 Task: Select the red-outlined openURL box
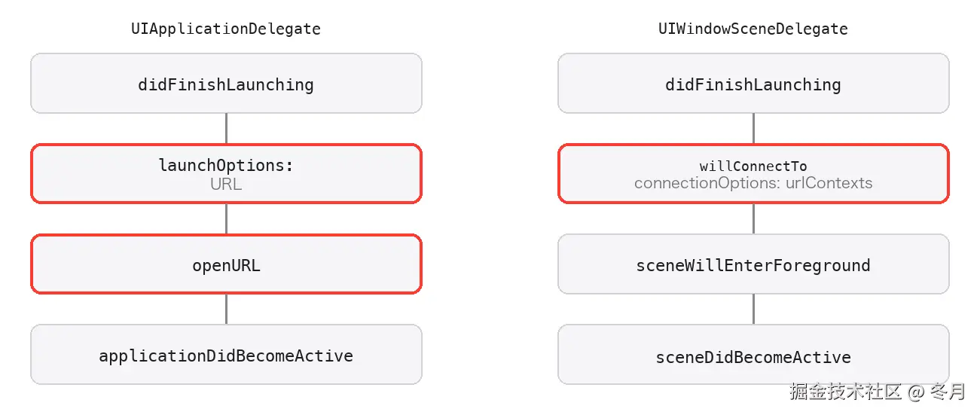pos(226,264)
